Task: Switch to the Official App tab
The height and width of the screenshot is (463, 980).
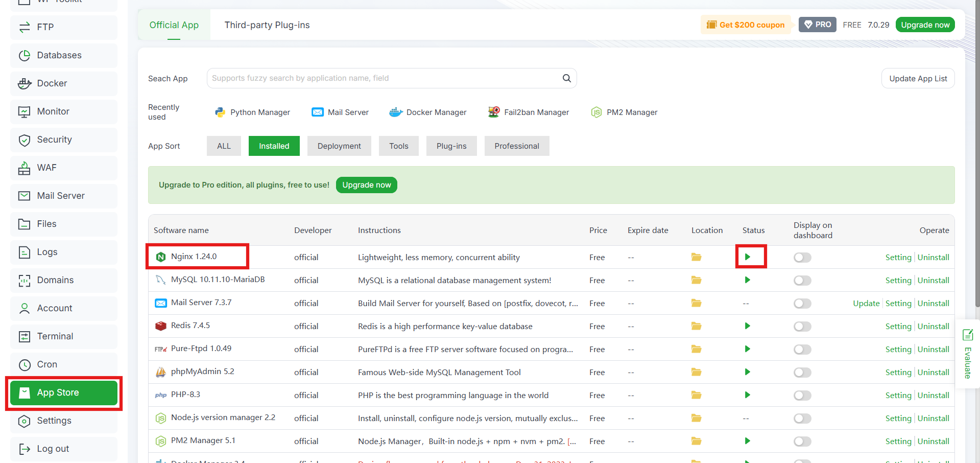Action: point(174,25)
